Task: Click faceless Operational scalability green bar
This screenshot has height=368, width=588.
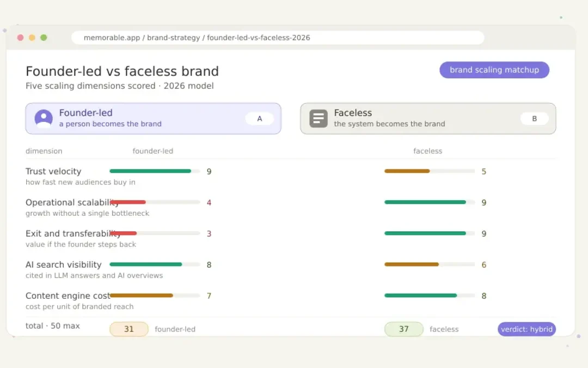Action: pyautogui.click(x=425, y=202)
